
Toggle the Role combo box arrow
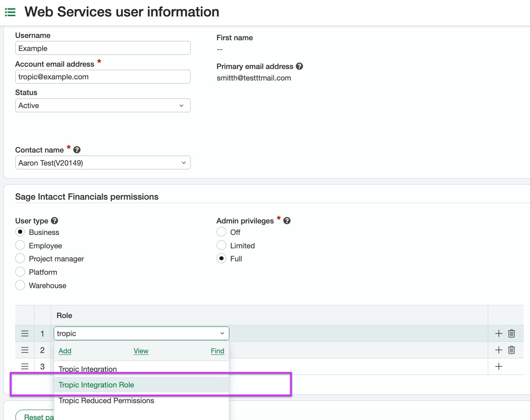222,333
